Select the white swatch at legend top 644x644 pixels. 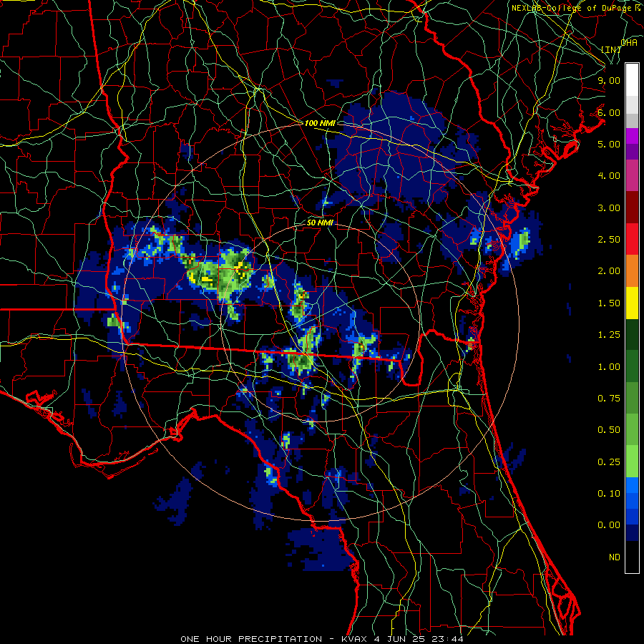pyautogui.click(x=632, y=80)
